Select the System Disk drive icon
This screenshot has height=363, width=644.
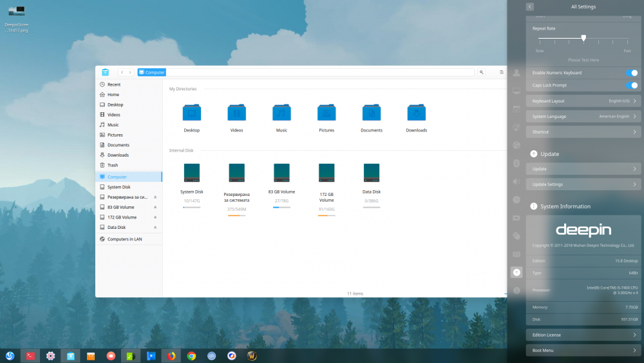tap(192, 173)
